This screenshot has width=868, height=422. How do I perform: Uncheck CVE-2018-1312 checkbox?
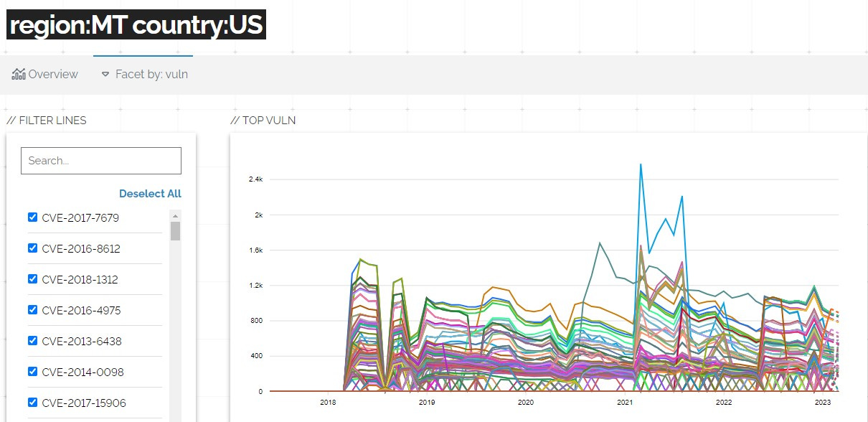pyautogui.click(x=32, y=279)
